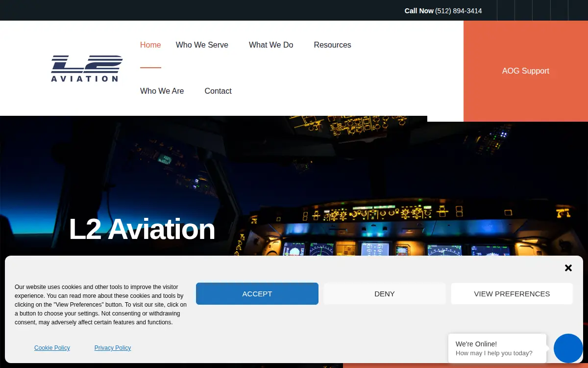The height and width of the screenshot is (368, 588).
Task: Click the AOG Support button
Action: (x=526, y=71)
